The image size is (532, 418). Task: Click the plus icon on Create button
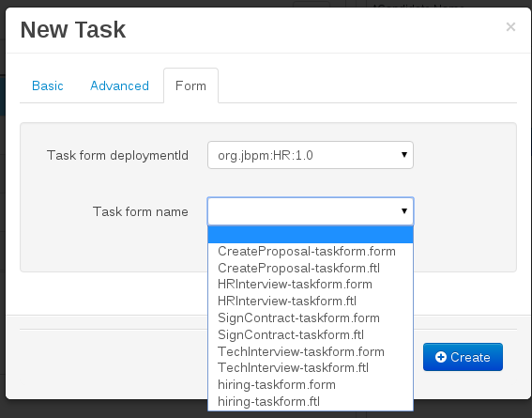coord(440,357)
